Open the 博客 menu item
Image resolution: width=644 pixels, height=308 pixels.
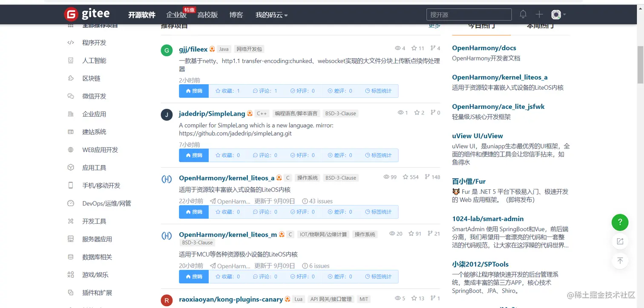pos(236,15)
